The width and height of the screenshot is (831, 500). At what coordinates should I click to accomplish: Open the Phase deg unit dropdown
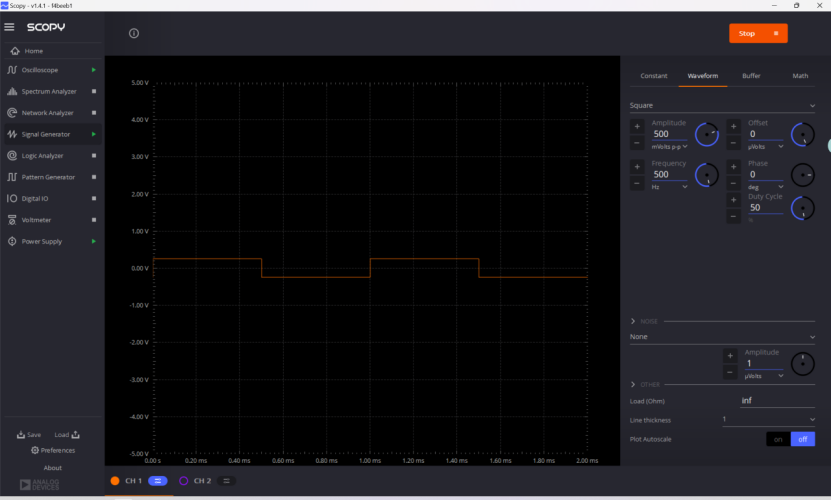coord(765,187)
